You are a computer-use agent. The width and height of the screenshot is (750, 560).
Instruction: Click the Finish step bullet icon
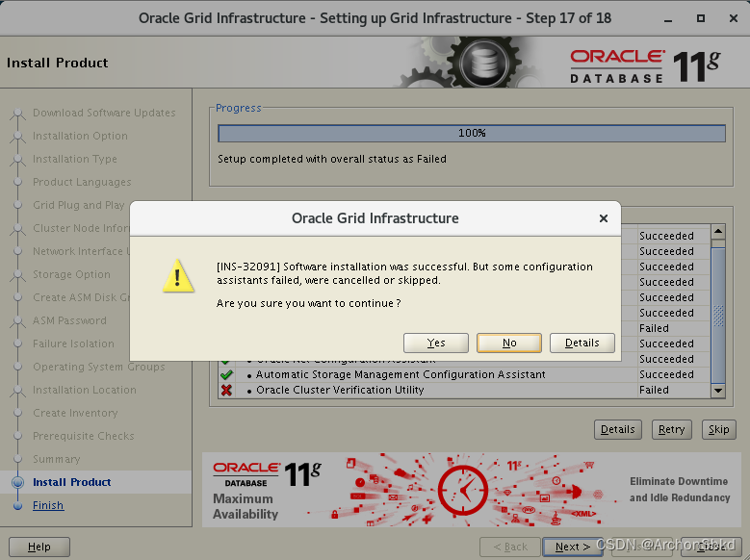point(17,505)
